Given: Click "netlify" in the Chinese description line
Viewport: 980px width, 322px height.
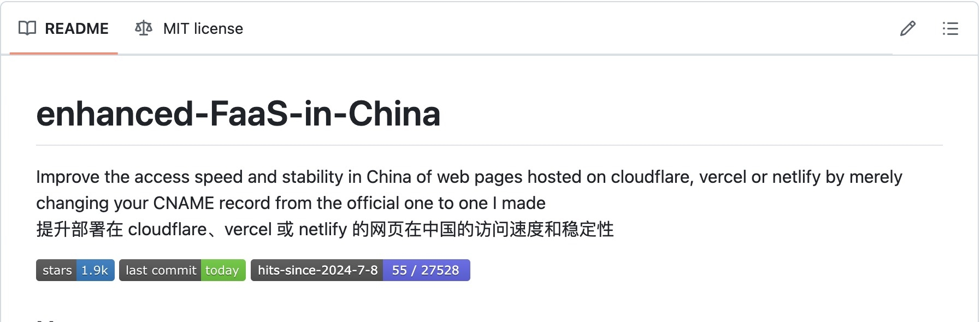Looking at the screenshot, I should [323, 229].
